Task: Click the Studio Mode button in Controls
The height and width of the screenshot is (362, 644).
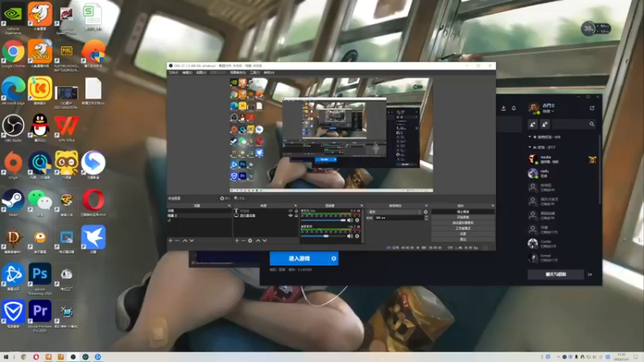Action: coord(463,228)
